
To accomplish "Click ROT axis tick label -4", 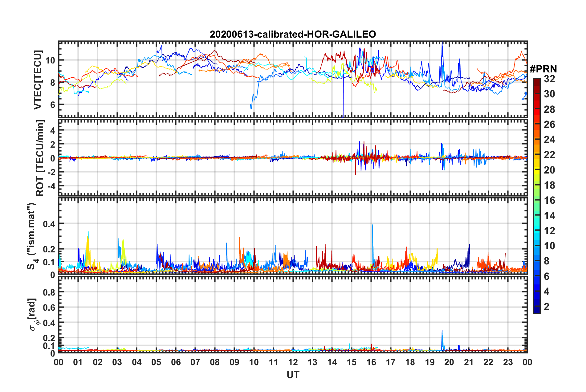I will [x=51, y=186].
